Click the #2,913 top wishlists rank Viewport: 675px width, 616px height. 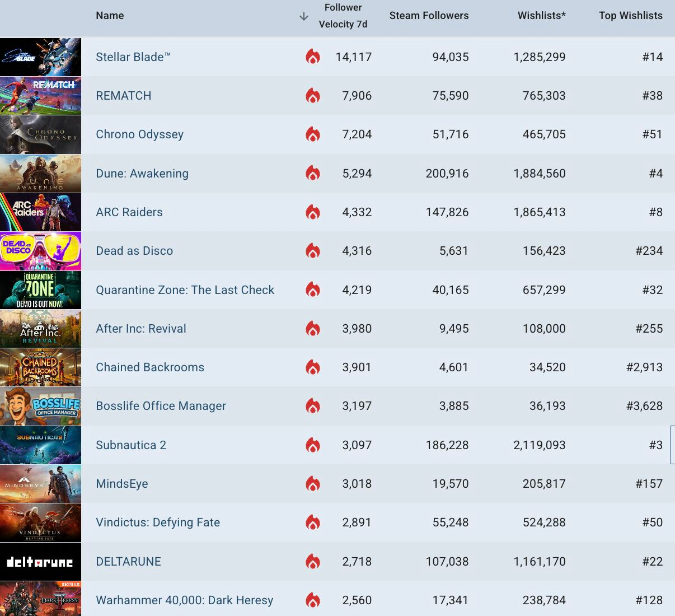pyautogui.click(x=645, y=367)
